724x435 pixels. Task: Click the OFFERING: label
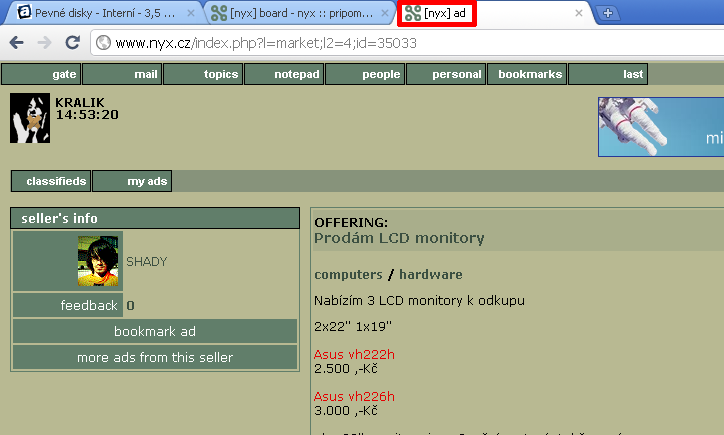point(351,223)
